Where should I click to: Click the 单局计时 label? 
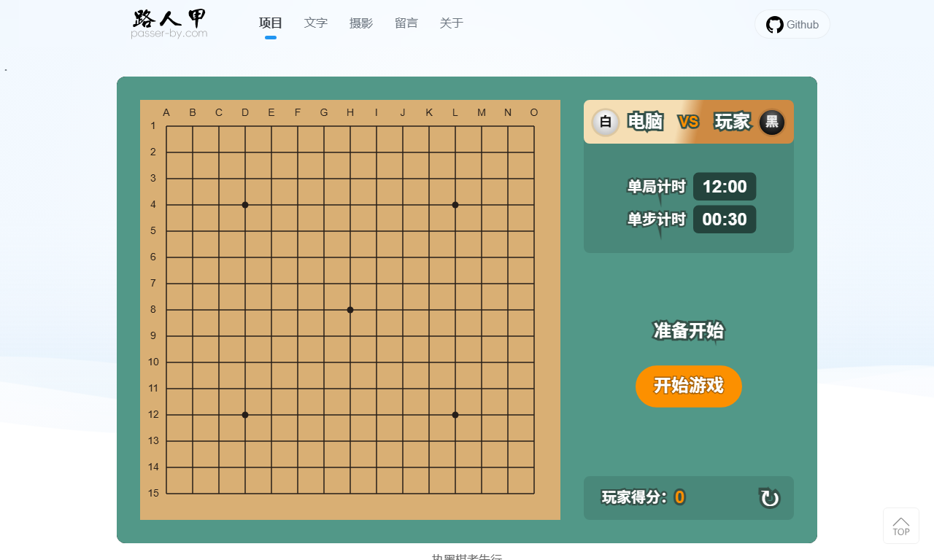(x=657, y=187)
